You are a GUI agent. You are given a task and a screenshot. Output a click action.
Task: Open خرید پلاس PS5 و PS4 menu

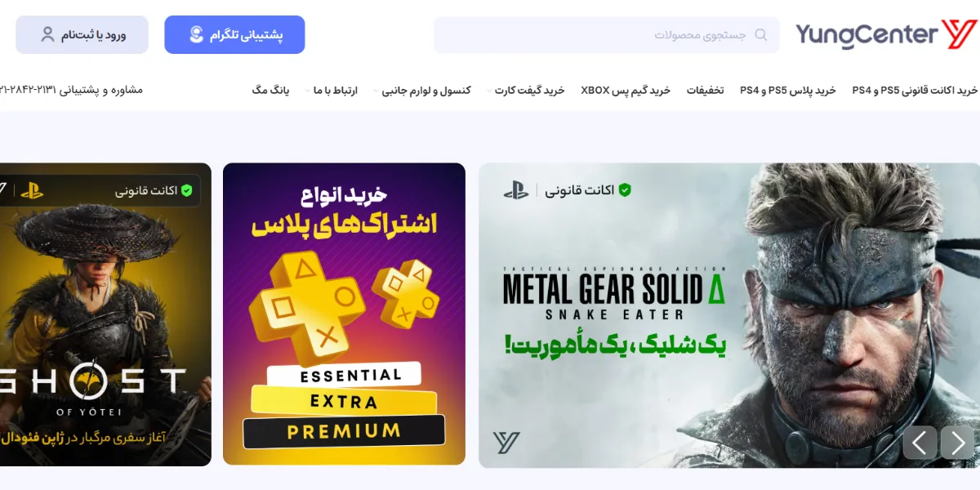pos(788,90)
